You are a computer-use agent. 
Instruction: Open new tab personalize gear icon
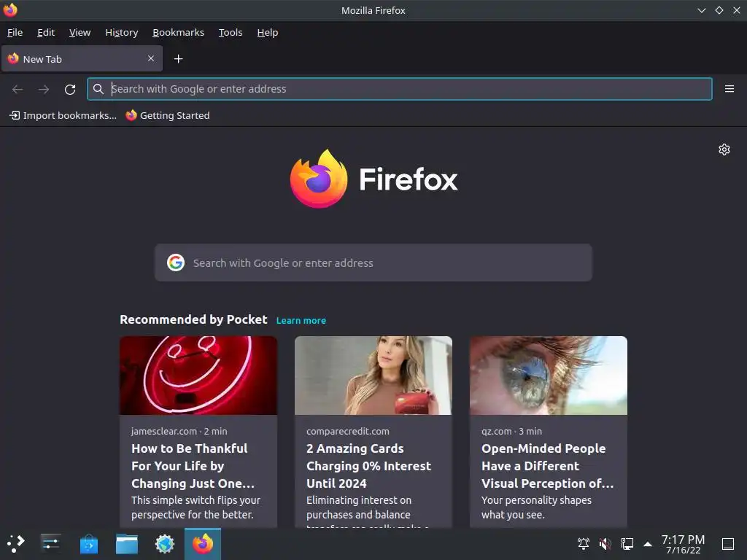pyautogui.click(x=724, y=149)
